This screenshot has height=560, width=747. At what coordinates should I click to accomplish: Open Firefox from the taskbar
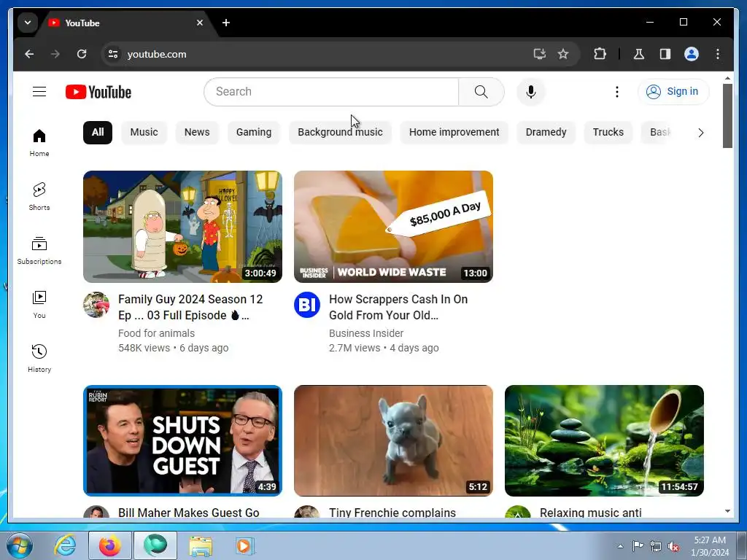(x=109, y=545)
